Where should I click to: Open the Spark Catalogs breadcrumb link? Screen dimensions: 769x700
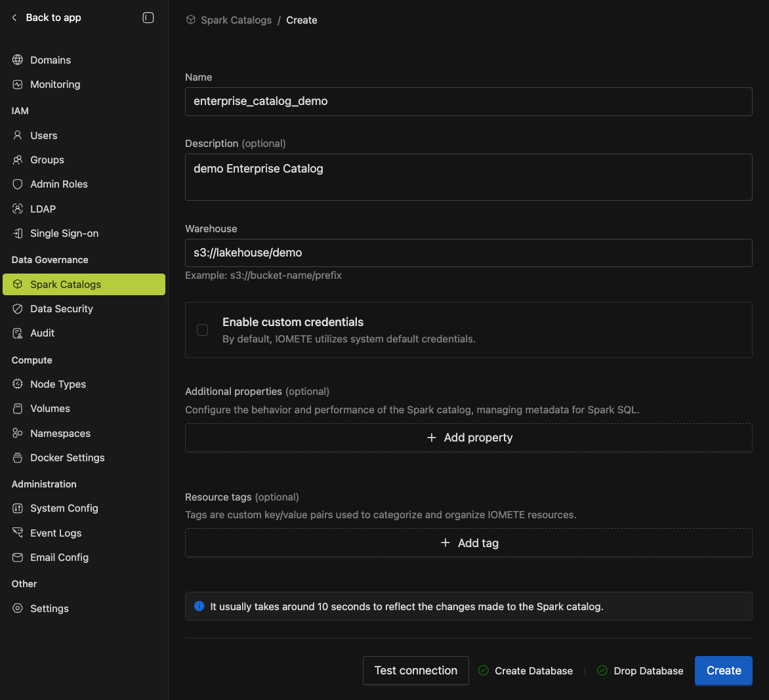tap(237, 20)
